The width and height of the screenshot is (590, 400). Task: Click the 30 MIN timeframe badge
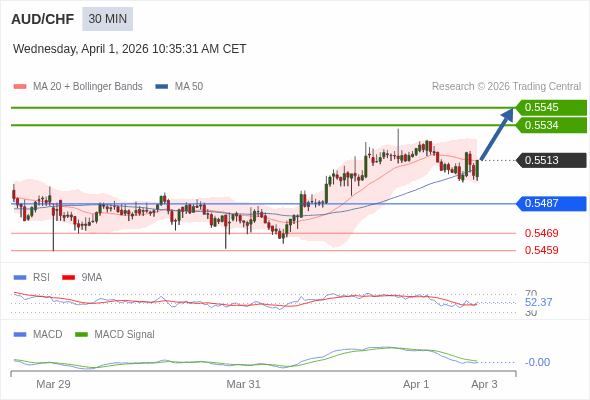[x=108, y=19]
